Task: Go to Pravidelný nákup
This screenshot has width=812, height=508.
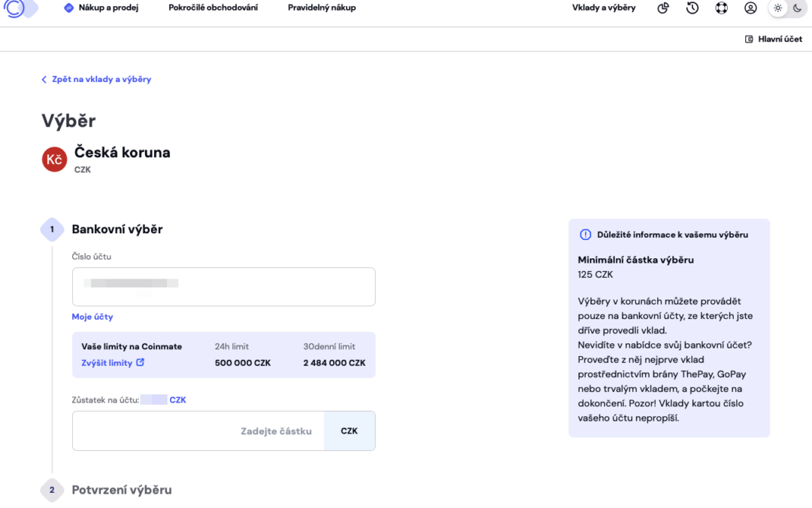Action: [x=322, y=8]
